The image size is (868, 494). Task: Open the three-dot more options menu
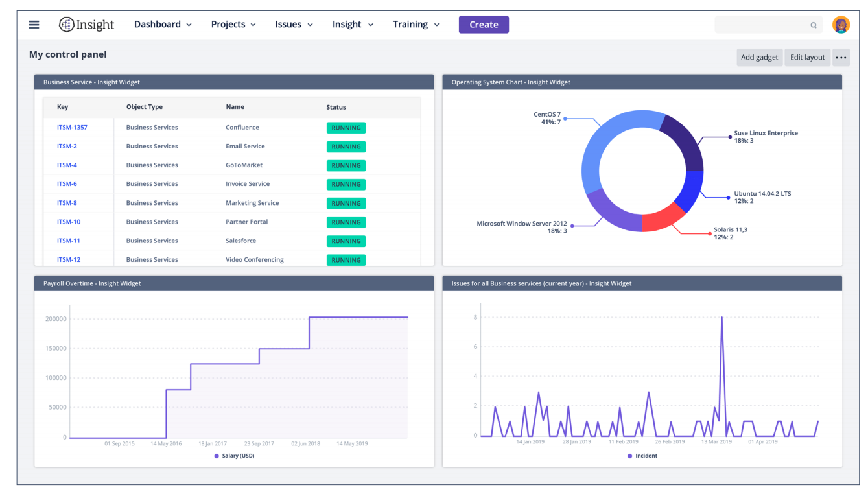tap(841, 57)
